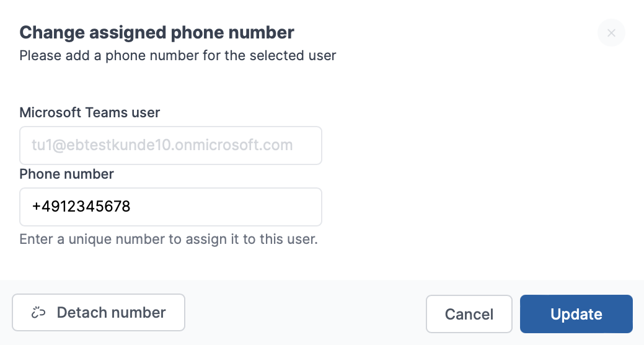This screenshot has width=644, height=345.
Task: Click the broken-link icon beside Detach number
Action: 38,313
